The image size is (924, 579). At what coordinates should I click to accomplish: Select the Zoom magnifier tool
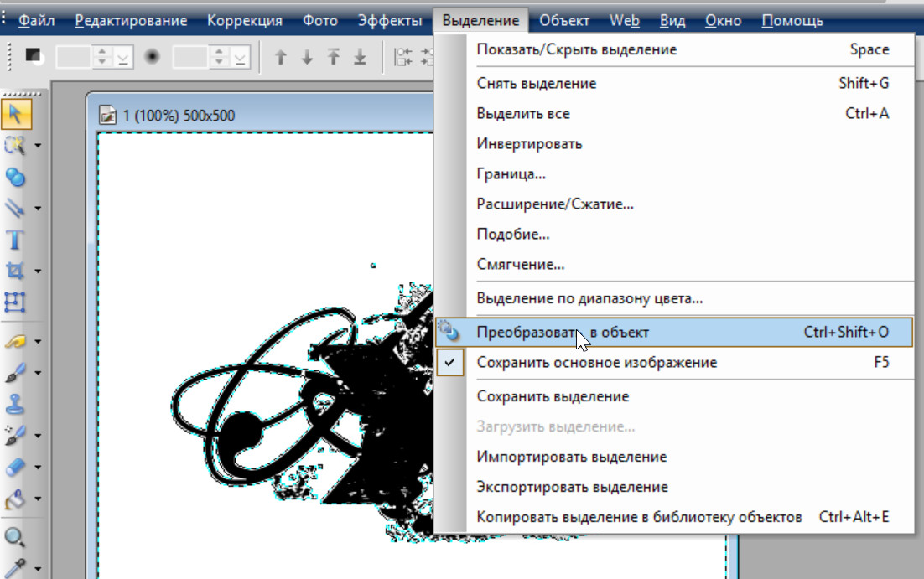pyautogui.click(x=15, y=536)
